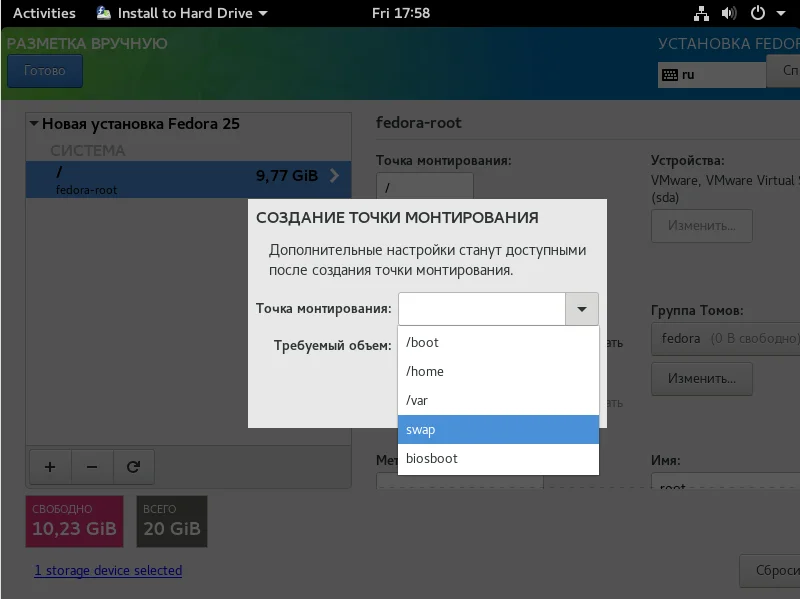This screenshot has width=800, height=599.
Task: Click the chevron arrow on fedora-root row
Action: pos(335,176)
